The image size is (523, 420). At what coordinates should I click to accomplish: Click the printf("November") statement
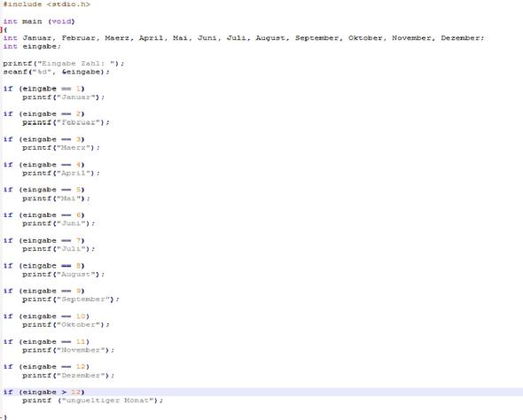(68, 350)
